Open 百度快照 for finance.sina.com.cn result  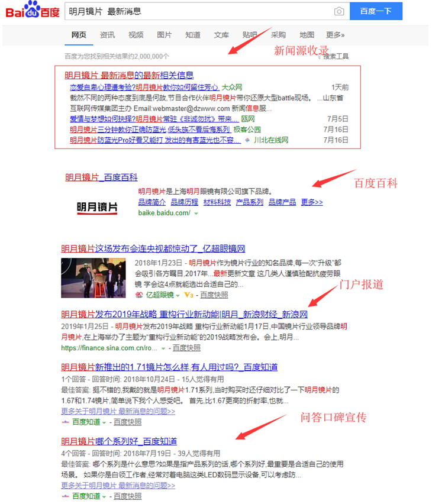(x=186, y=348)
